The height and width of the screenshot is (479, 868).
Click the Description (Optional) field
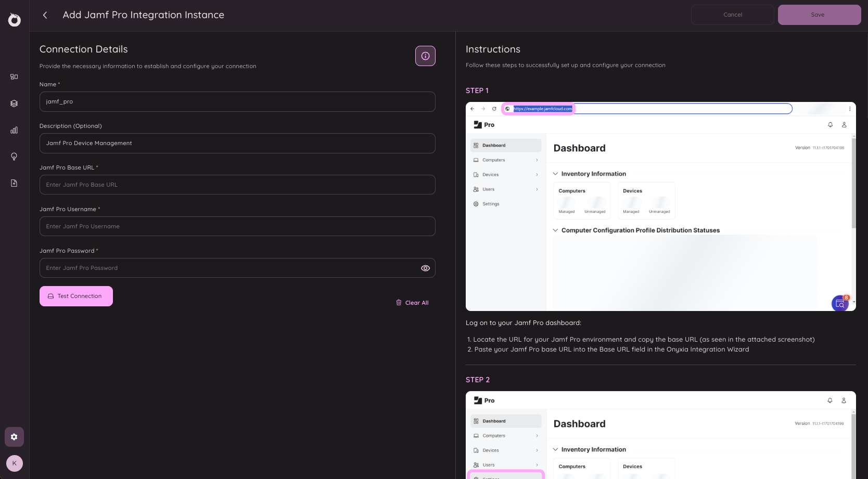tap(237, 143)
